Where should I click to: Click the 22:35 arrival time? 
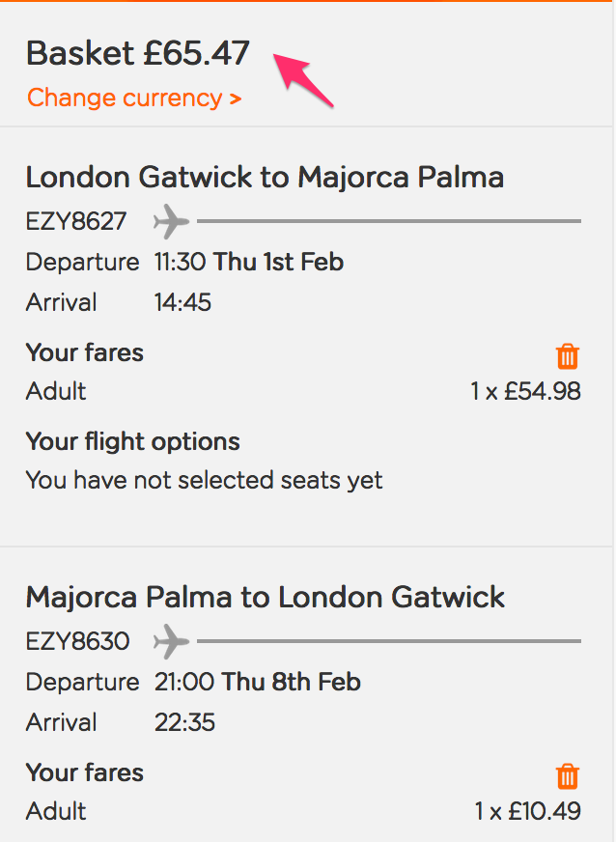[182, 722]
